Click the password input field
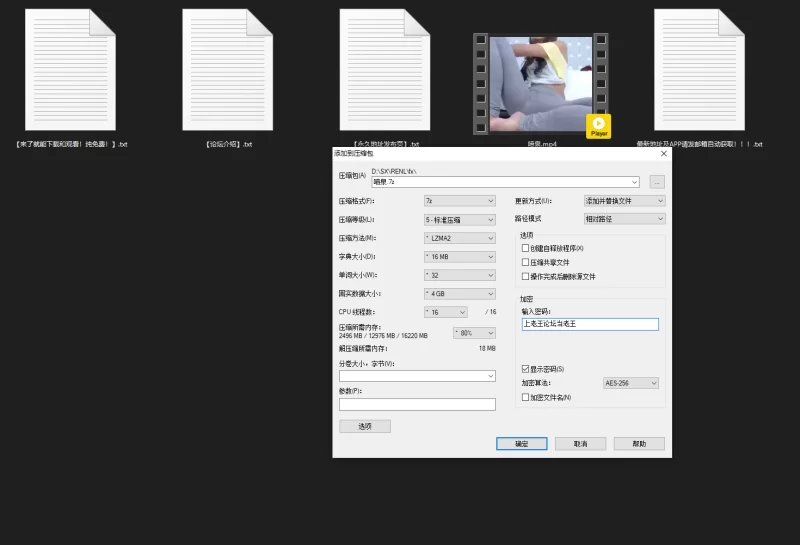The width and height of the screenshot is (800, 545). pos(590,324)
